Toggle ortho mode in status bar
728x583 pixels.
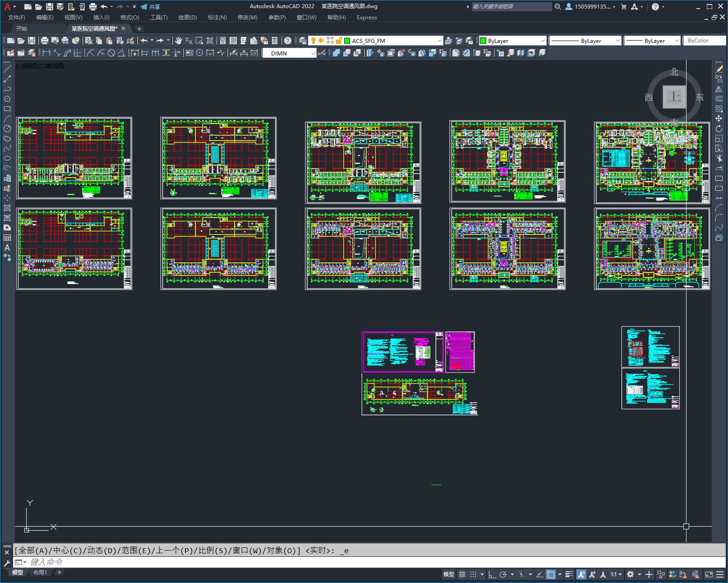(x=492, y=574)
